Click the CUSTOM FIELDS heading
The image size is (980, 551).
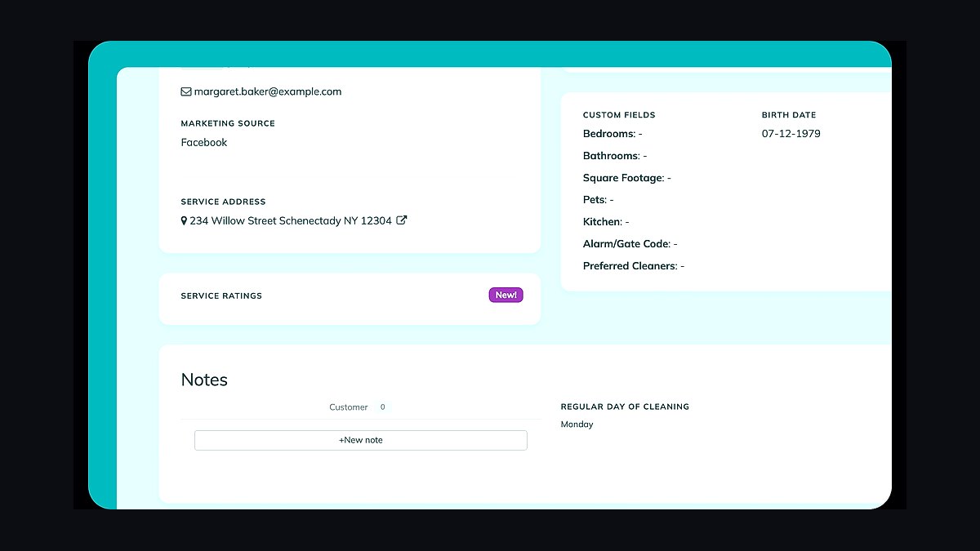(619, 115)
